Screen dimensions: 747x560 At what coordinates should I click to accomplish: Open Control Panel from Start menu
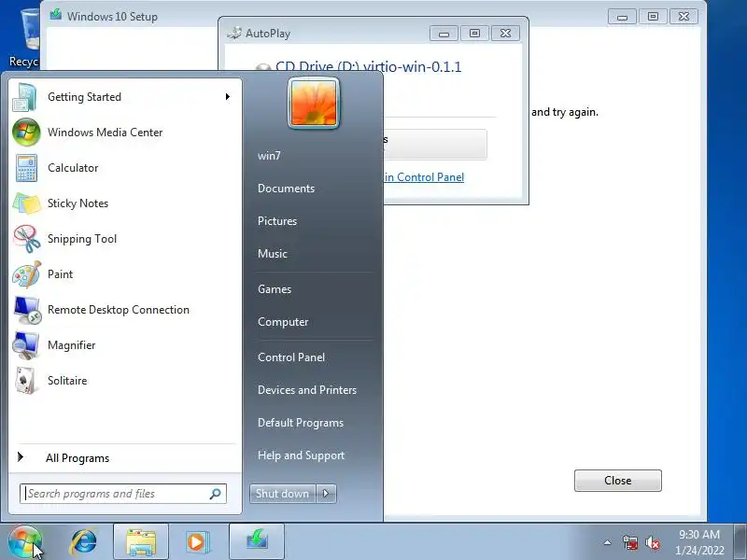pos(291,357)
